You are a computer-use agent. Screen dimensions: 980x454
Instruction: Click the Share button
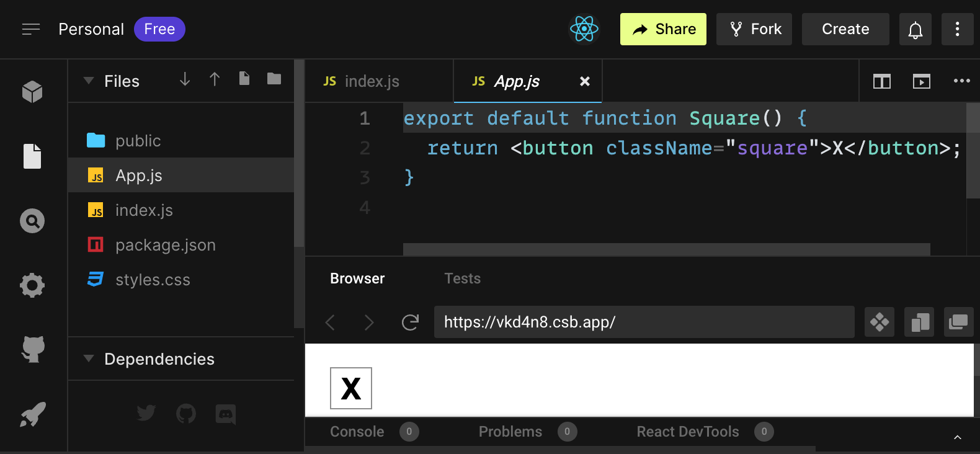pyautogui.click(x=663, y=29)
